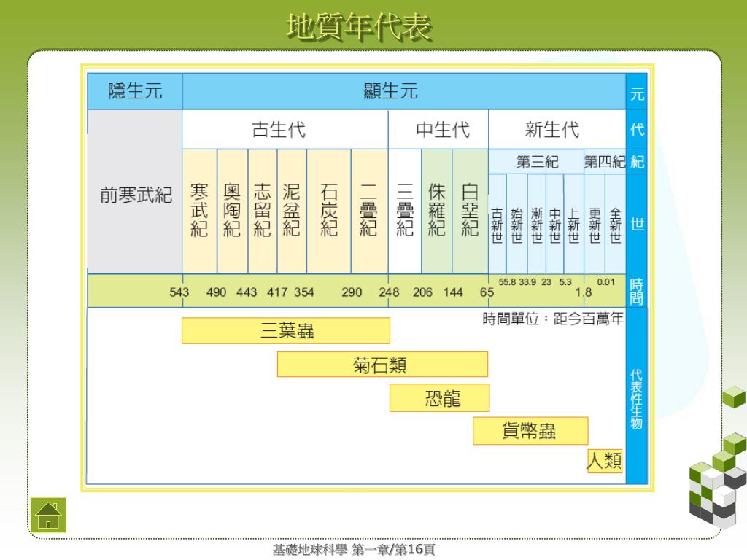Select the 中生代 era cell
The height and width of the screenshot is (560, 747).
(x=438, y=130)
